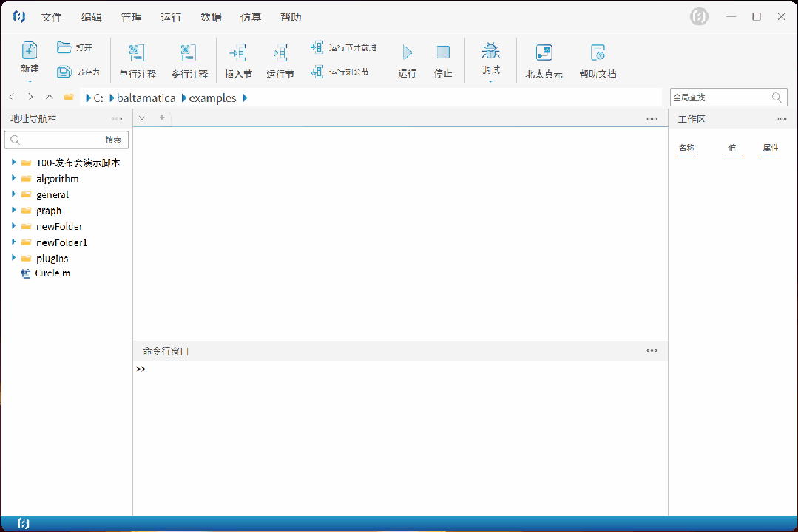
Task: Click the 全局查找 global search field
Action: (720, 98)
